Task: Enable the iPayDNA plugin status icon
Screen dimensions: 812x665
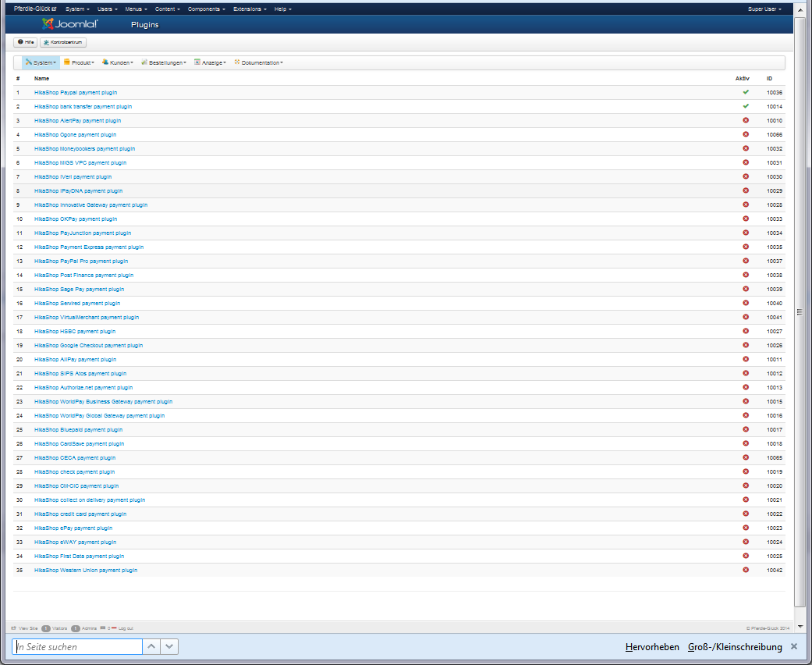Action: [x=746, y=190]
